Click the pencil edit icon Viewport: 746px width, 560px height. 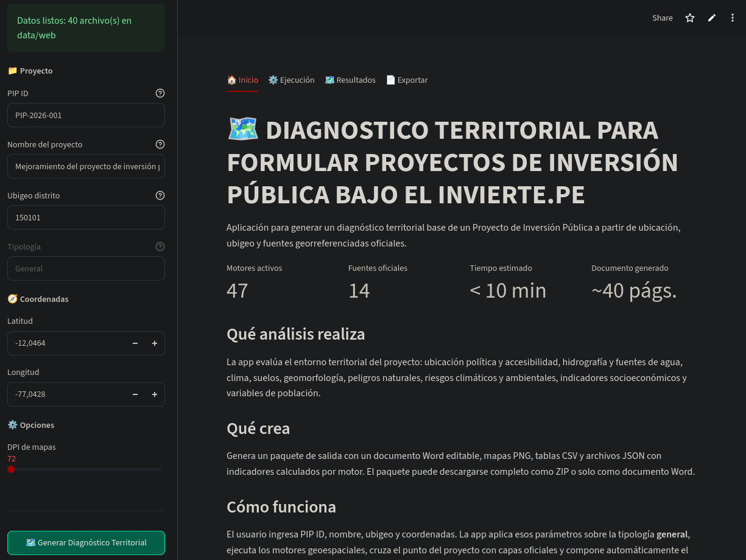(x=711, y=18)
